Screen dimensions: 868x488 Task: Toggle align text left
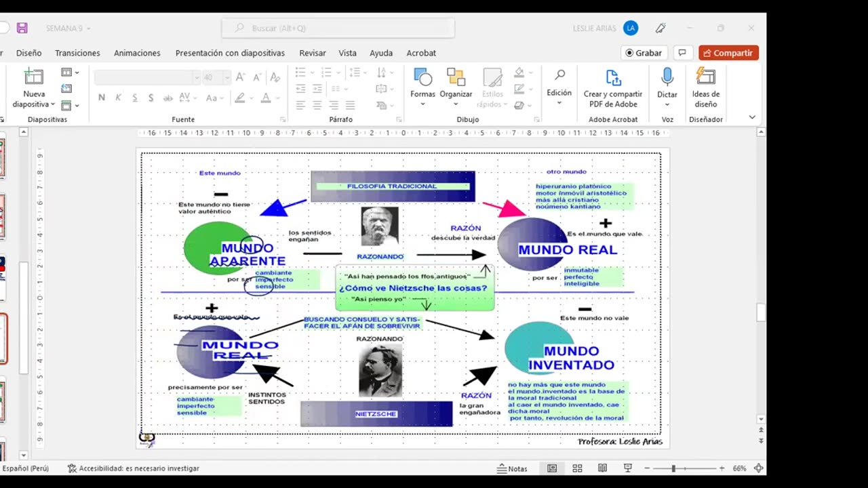(x=301, y=105)
